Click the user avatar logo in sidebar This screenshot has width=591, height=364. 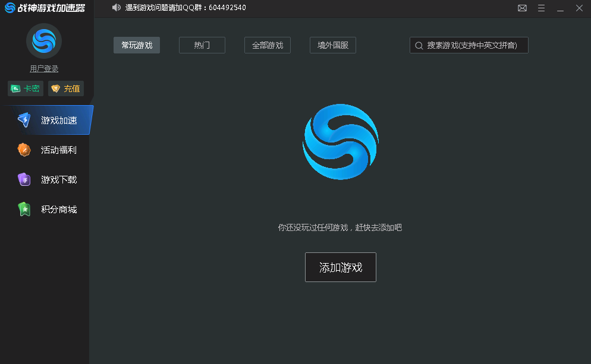[x=44, y=41]
